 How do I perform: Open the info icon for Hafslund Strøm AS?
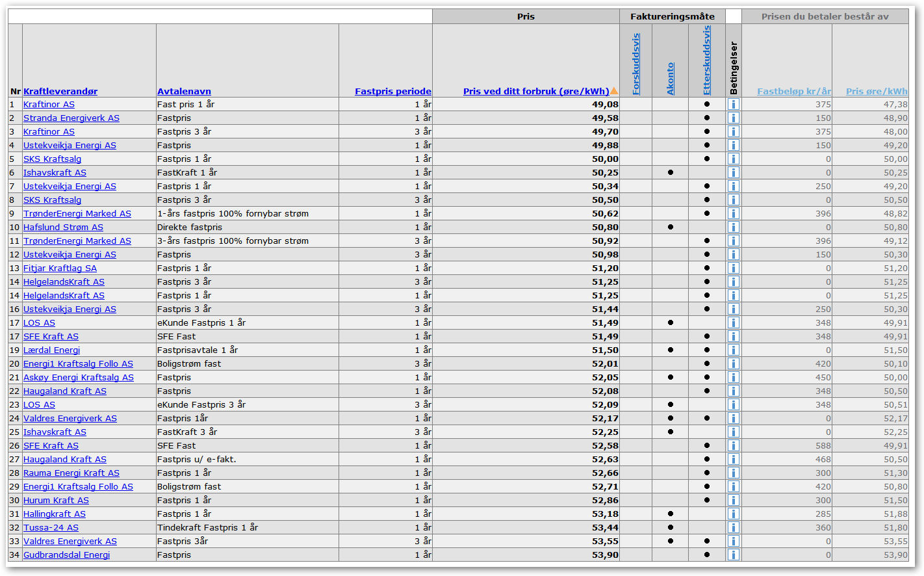pyautogui.click(x=733, y=227)
